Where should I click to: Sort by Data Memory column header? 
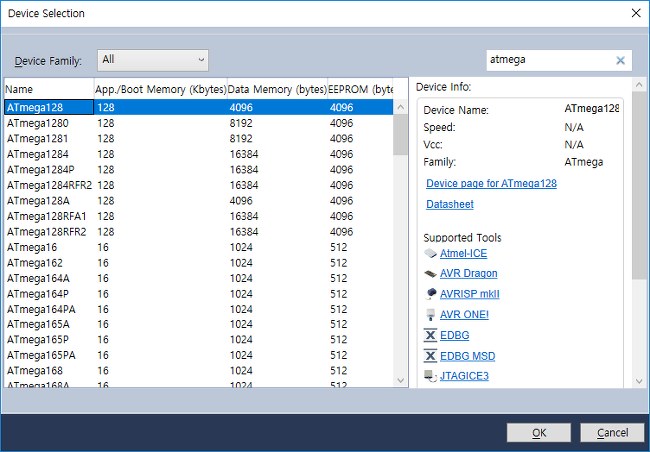pyautogui.click(x=277, y=89)
